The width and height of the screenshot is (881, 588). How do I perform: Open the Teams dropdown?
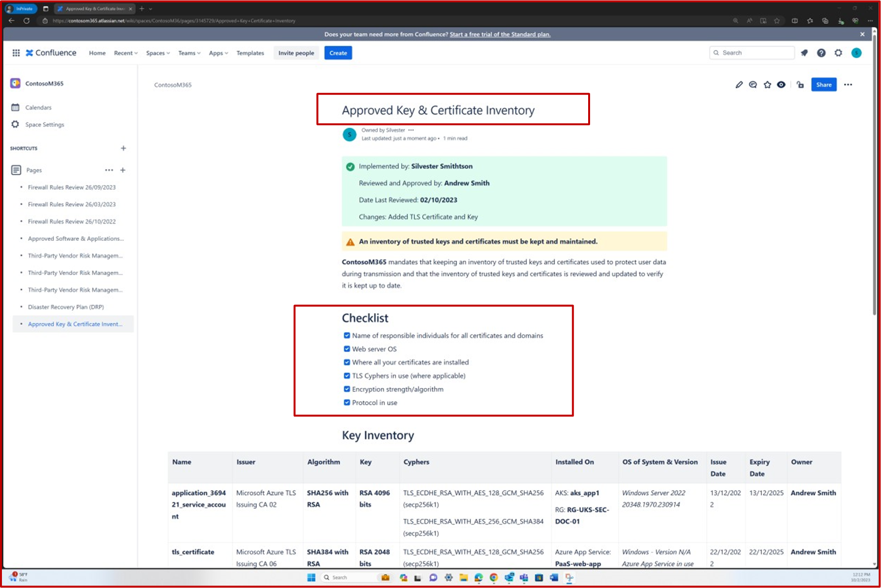189,53
